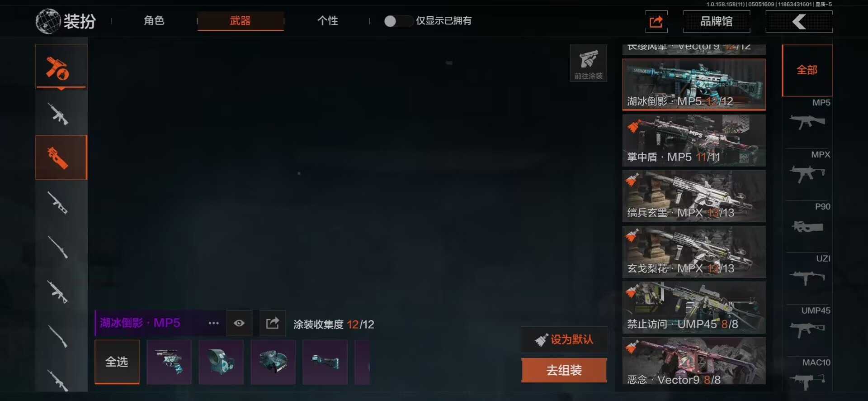Select the 掌中盾 MP5 skin thumbnail

tap(694, 140)
